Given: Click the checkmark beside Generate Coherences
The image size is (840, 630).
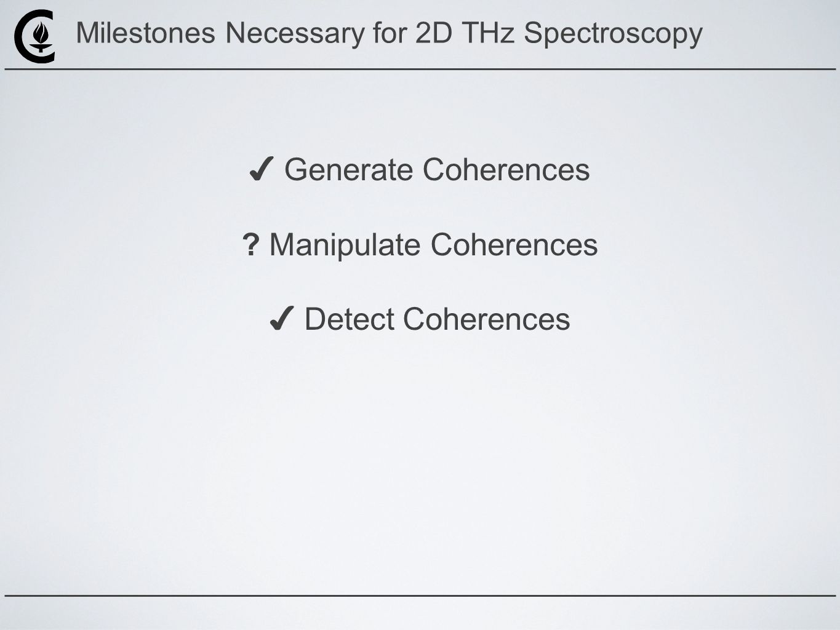Looking at the screenshot, I should point(261,170).
